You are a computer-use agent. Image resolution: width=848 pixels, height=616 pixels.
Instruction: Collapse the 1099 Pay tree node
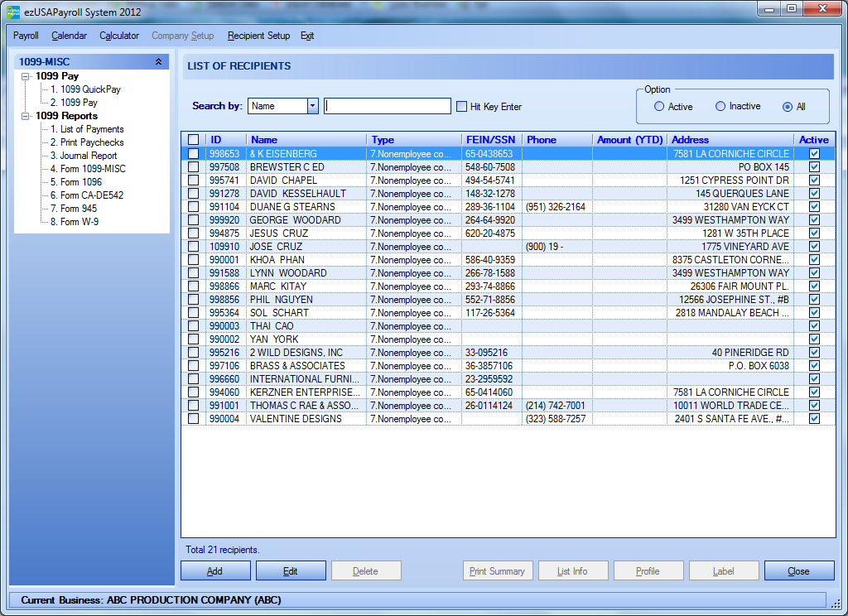26,76
